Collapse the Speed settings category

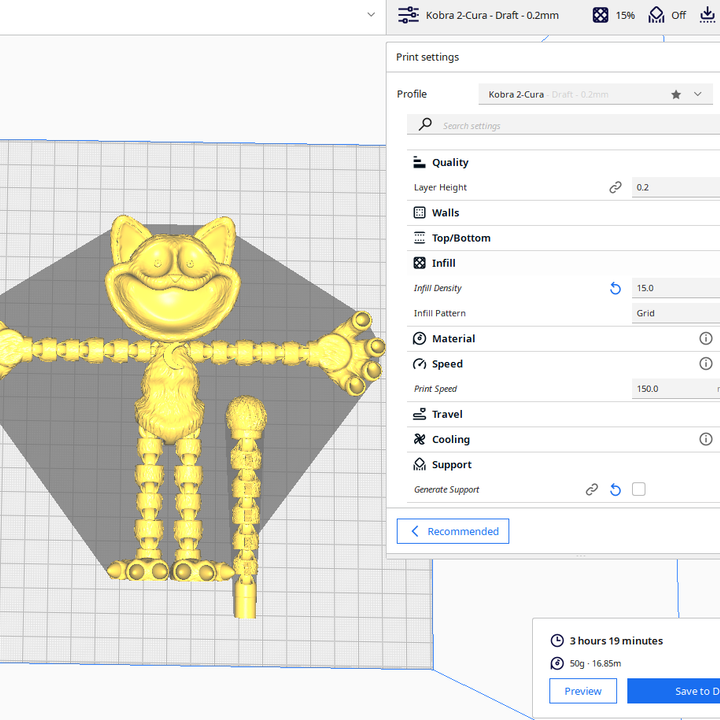(563, 364)
